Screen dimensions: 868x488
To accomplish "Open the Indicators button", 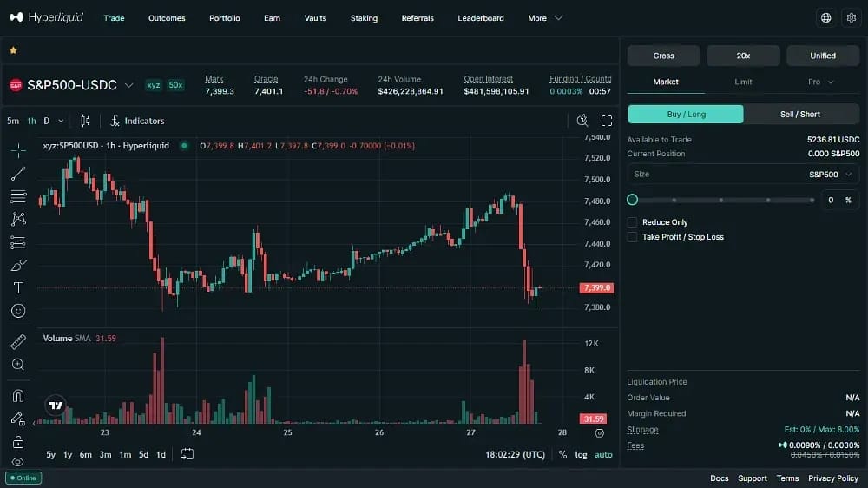I will 137,121.
